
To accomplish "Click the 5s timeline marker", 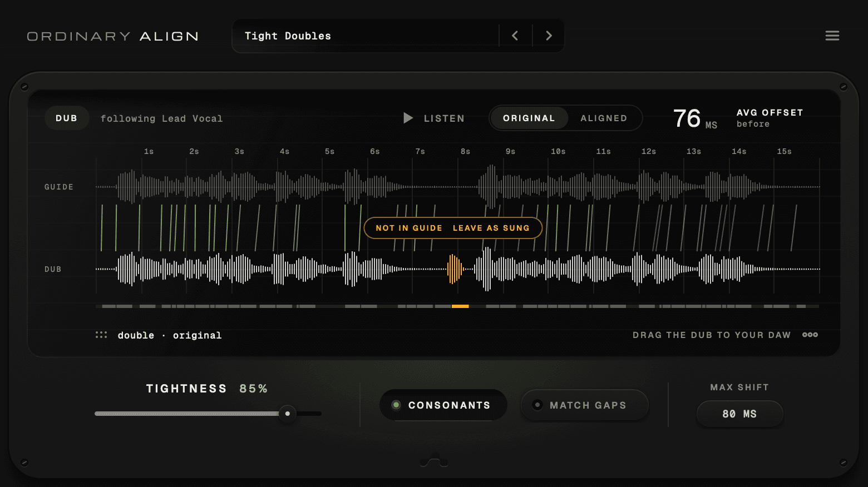I will pos(329,151).
